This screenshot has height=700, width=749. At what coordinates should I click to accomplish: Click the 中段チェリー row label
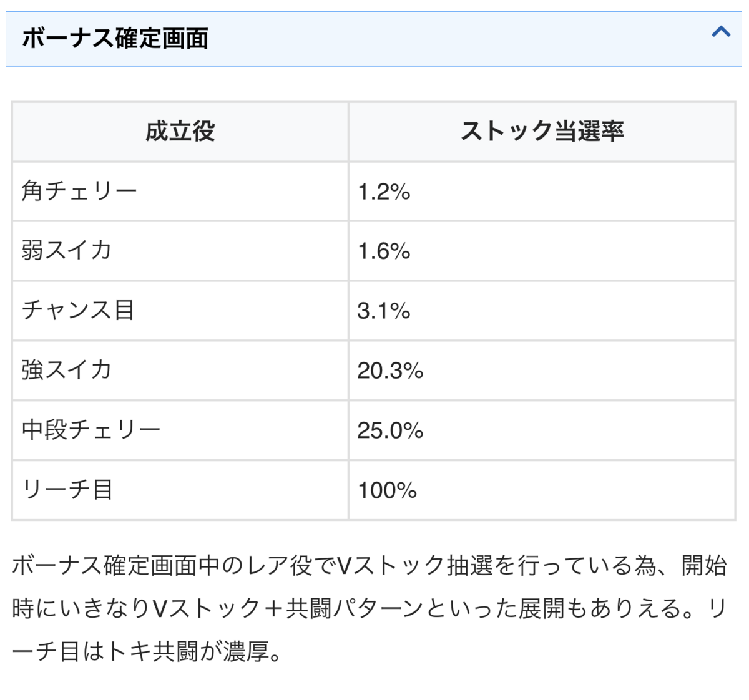pos(91,430)
